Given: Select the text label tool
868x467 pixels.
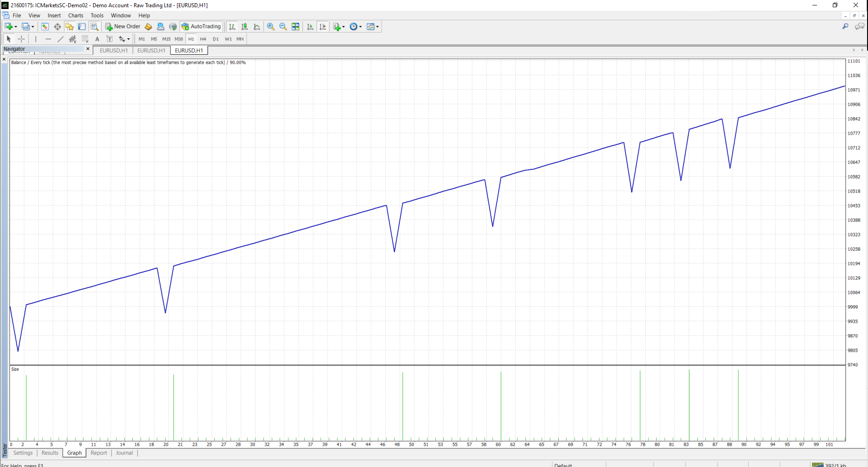Looking at the screenshot, I should point(109,39).
